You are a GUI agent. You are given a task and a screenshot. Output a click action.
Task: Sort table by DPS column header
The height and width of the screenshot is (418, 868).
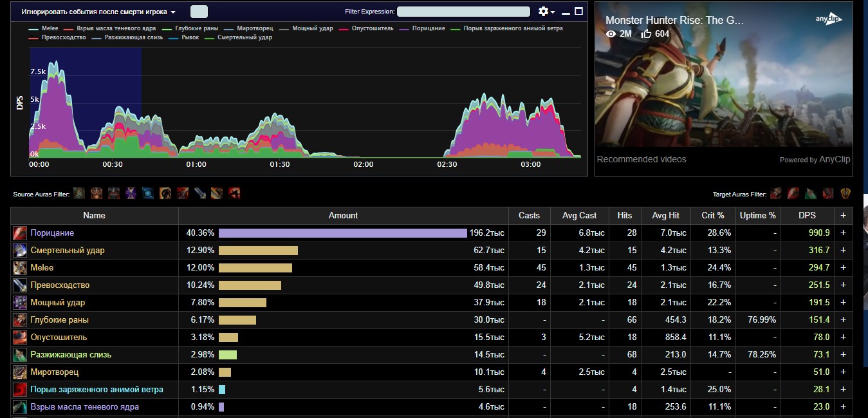pos(807,216)
